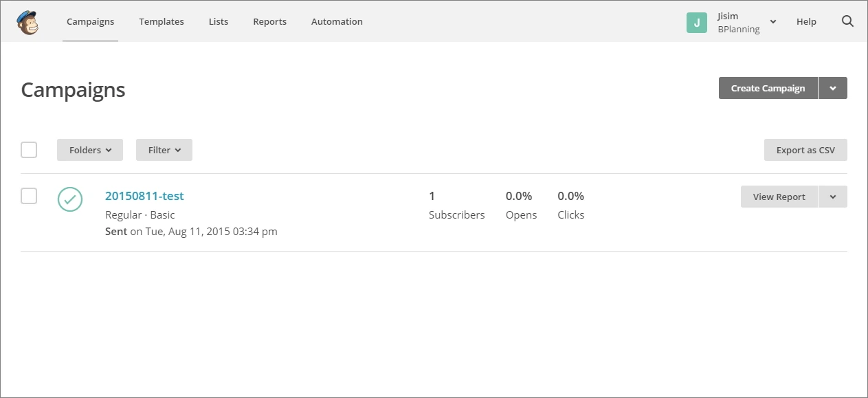Open the Filter dropdown
Screen dimensions: 868x398
pos(164,150)
